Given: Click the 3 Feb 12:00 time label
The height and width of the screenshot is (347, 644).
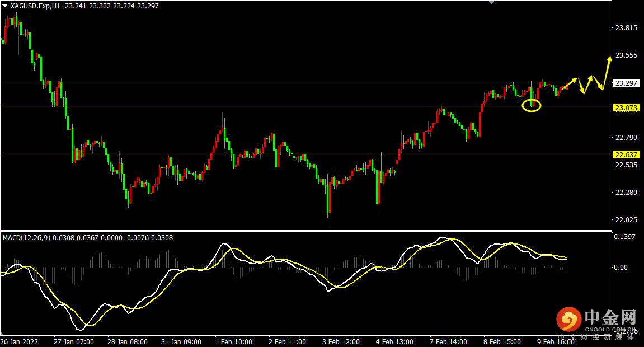Looking at the screenshot, I should coord(341,341).
